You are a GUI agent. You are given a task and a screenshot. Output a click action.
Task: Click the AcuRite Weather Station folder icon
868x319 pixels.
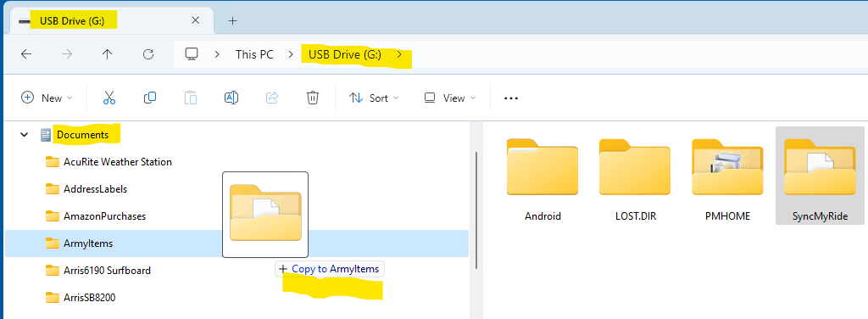tap(53, 162)
